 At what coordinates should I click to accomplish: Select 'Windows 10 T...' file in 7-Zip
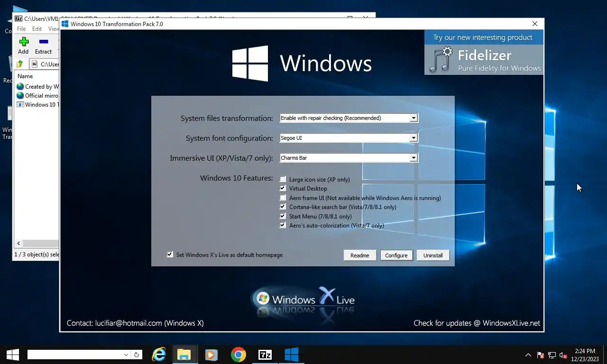37,104
